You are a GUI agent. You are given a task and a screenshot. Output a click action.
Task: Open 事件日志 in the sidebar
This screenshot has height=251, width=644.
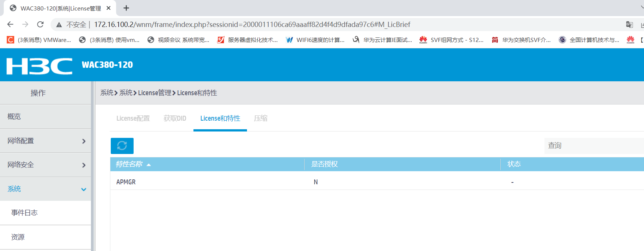(45, 213)
